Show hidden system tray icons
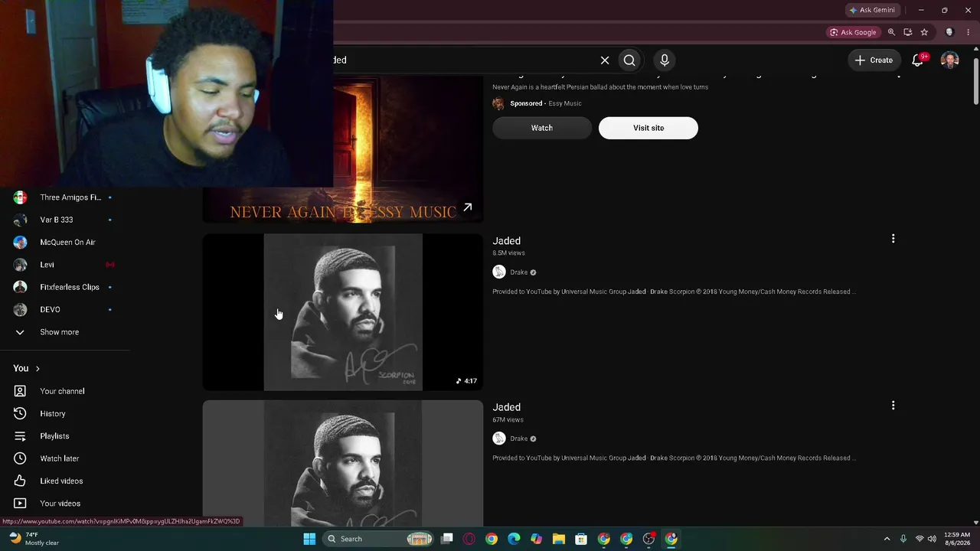The image size is (980, 551). click(887, 539)
